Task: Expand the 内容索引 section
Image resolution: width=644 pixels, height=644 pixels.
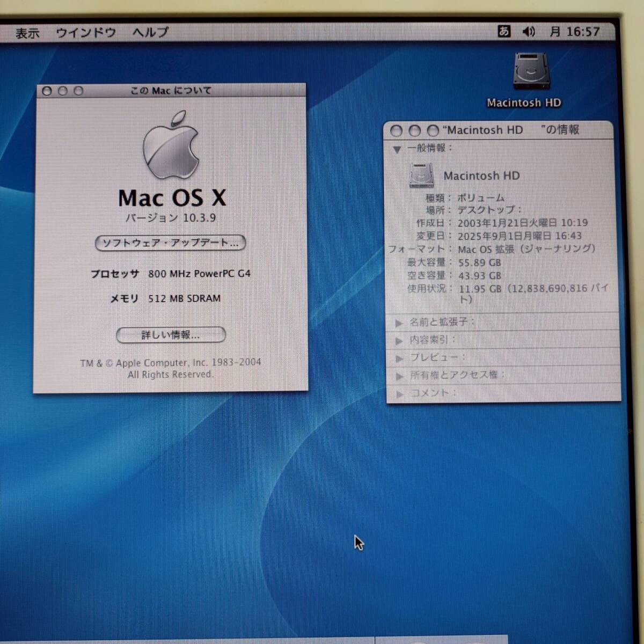Action: pyautogui.click(x=399, y=340)
